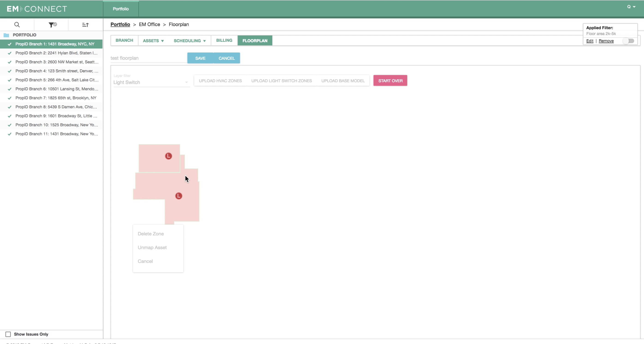Switch to the Billing tab
Image resolution: width=644 pixels, height=344 pixels.
click(x=224, y=41)
